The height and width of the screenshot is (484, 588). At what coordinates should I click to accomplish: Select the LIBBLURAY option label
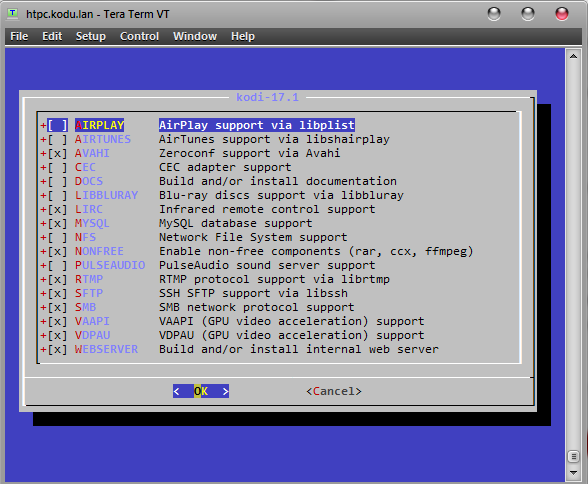tap(106, 195)
